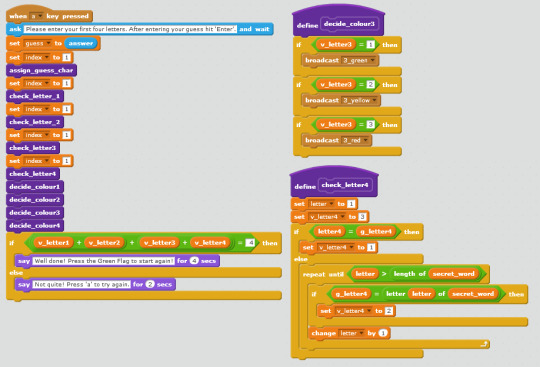The image size is (540, 367).
Task: Click the value 3 field in 'set v_letter4 to 3'
Action: coord(362,217)
